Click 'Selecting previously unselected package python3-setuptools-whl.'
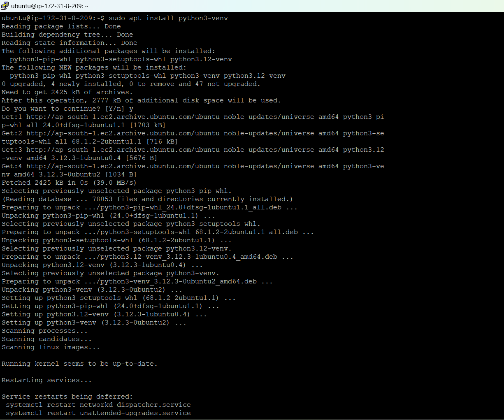The image size is (504, 420). click(131, 224)
